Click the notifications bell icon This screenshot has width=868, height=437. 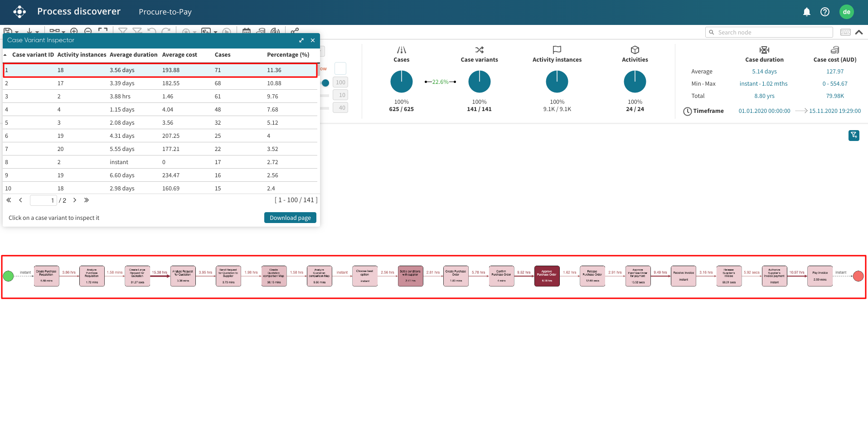click(x=806, y=12)
